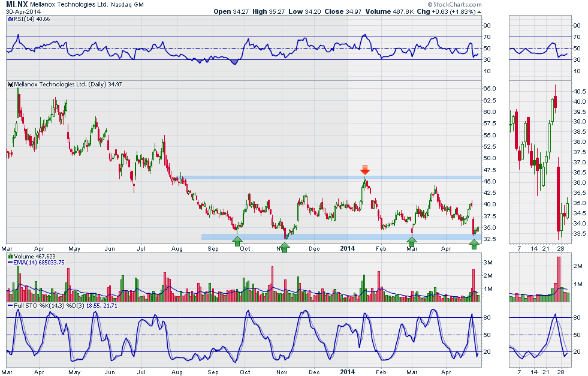The width and height of the screenshot is (588, 376).
Task: Click the red down arrow above the January peak
Action: (x=364, y=170)
